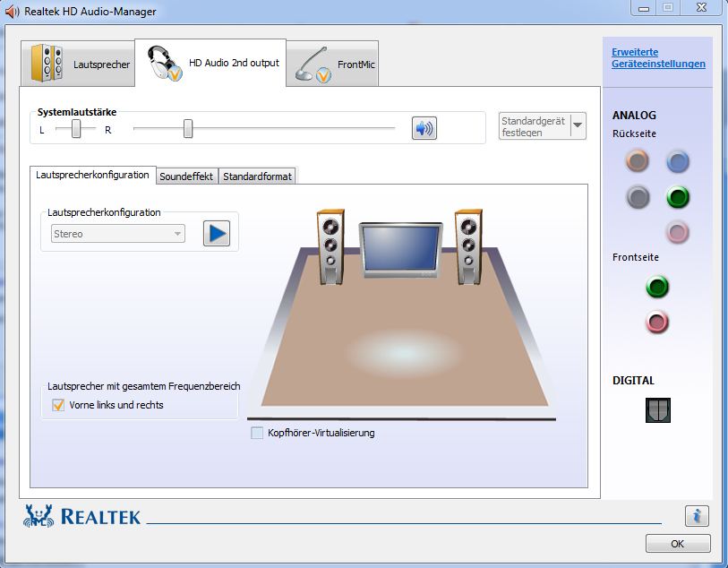This screenshot has height=568, width=728.
Task: Minimize the Realtek HD Audio-Manager window
Action: click(644, 8)
